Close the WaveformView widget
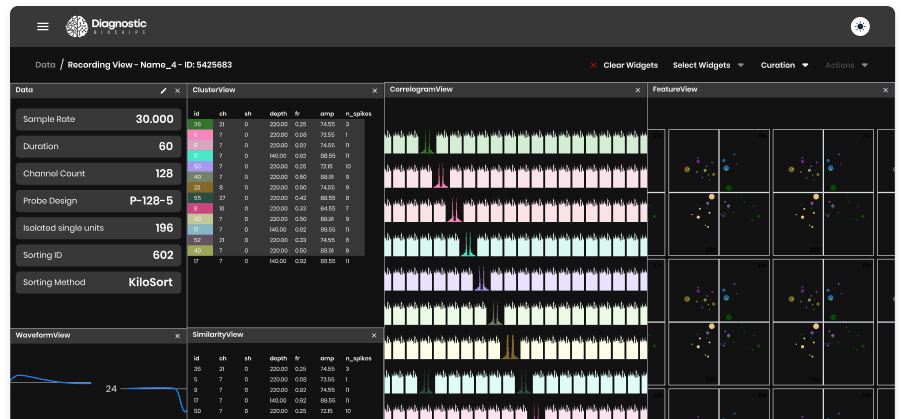 coord(177,336)
